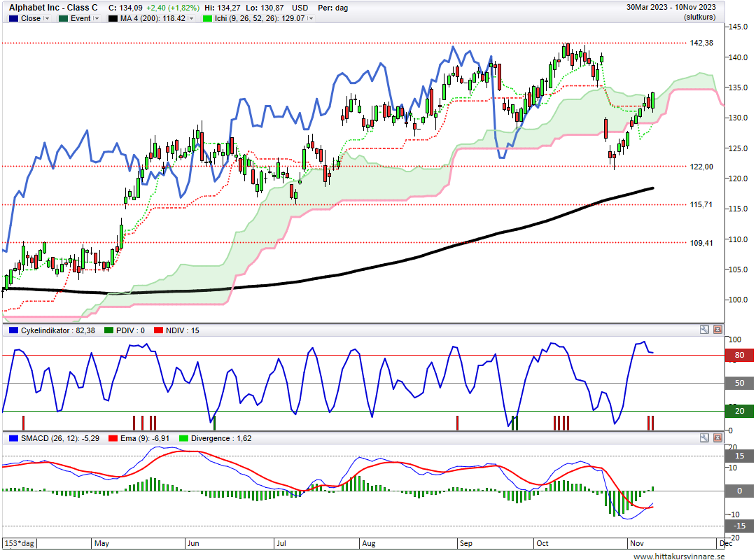Screen dimensions: 756x560
Task: Click the gray -15 SMACD level marker
Action: tap(740, 526)
